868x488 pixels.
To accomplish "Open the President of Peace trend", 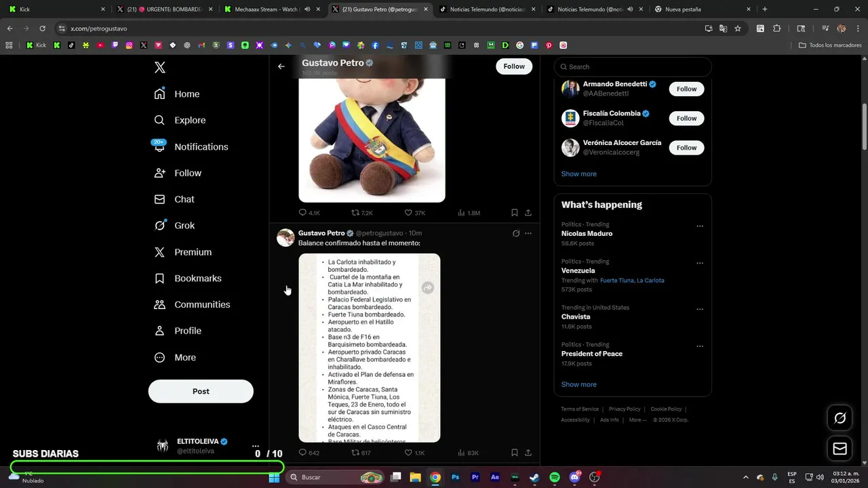I will click(x=591, y=354).
